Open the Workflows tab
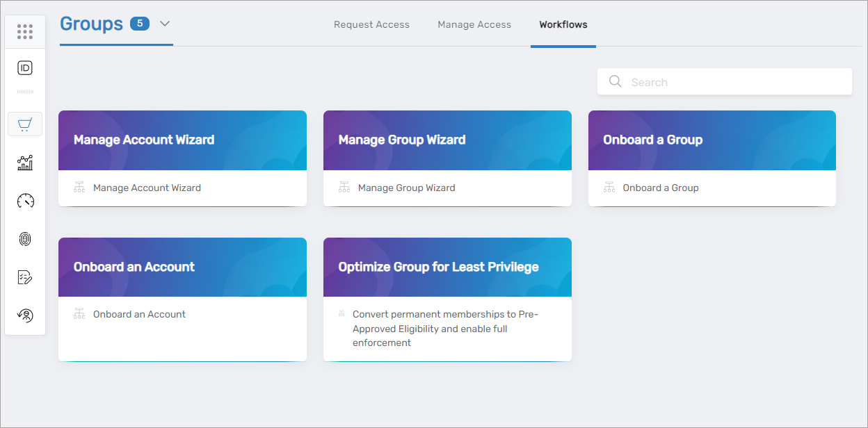868x428 pixels. pos(563,24)
